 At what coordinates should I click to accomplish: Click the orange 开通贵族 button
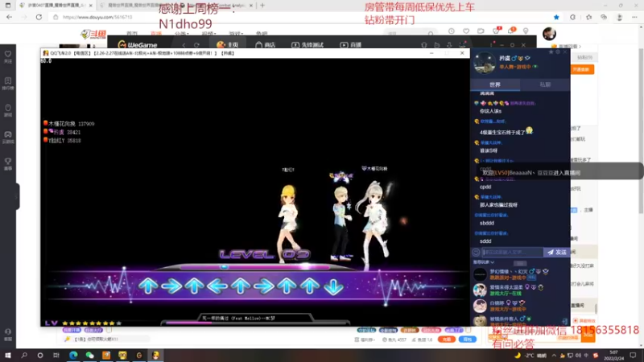pos(582,70)
